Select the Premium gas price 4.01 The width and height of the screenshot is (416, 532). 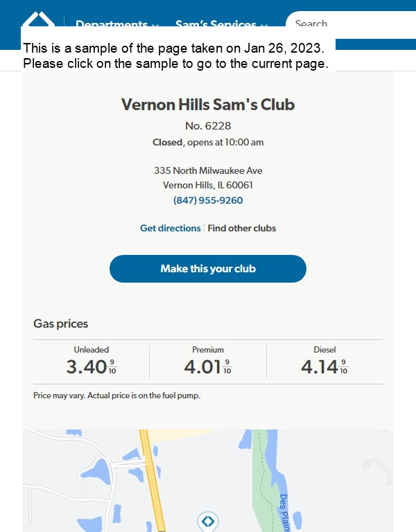208,366
